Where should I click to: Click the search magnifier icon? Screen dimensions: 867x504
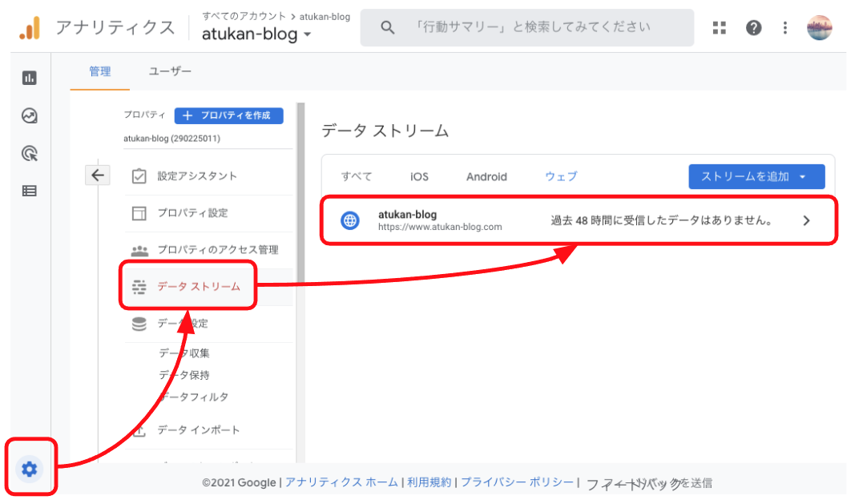(388, 27)
